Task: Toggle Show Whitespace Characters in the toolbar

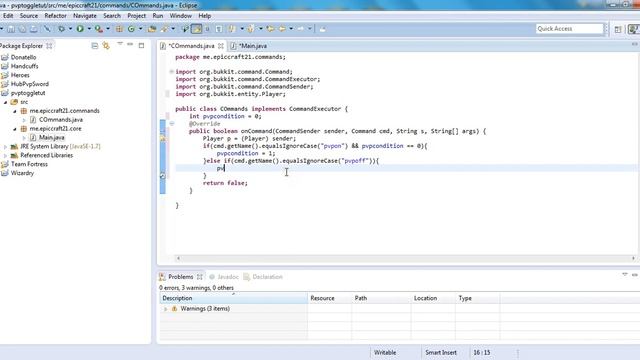Action: (x=219, y=29)
